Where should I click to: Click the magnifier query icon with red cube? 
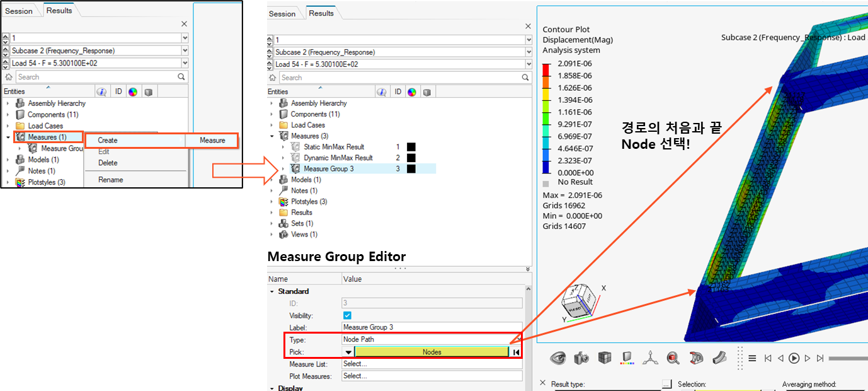click(673, 358)
